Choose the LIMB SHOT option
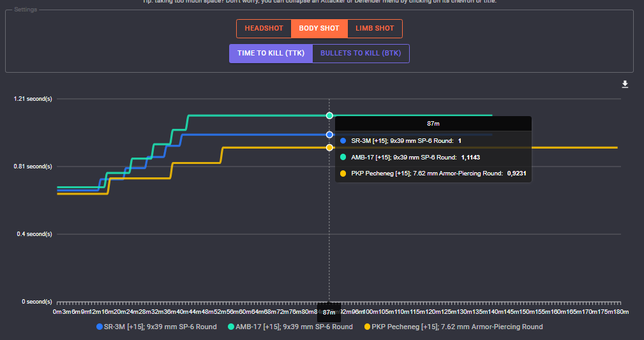 [x=375, y=29]
